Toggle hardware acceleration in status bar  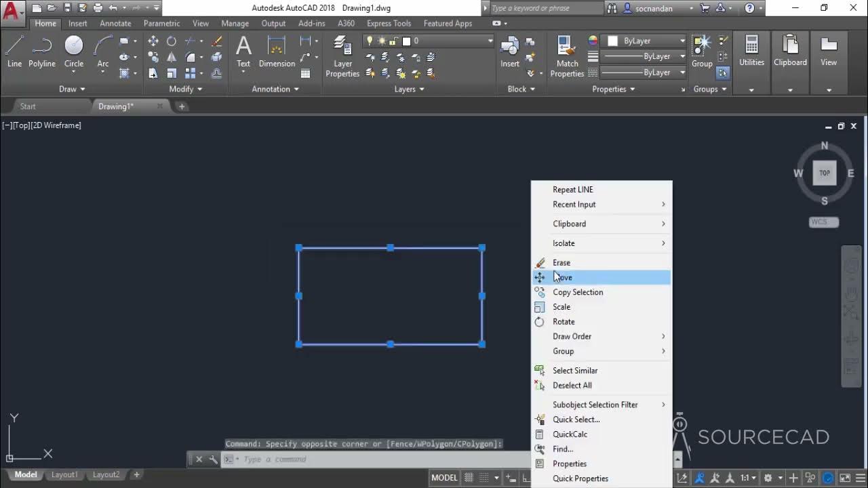click(x=828, y=478)
